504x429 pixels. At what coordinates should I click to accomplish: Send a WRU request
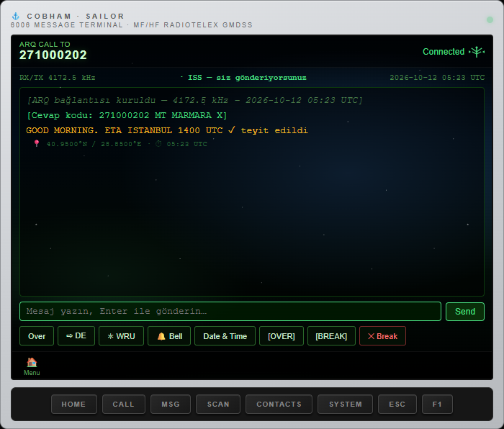coord(121,336)
